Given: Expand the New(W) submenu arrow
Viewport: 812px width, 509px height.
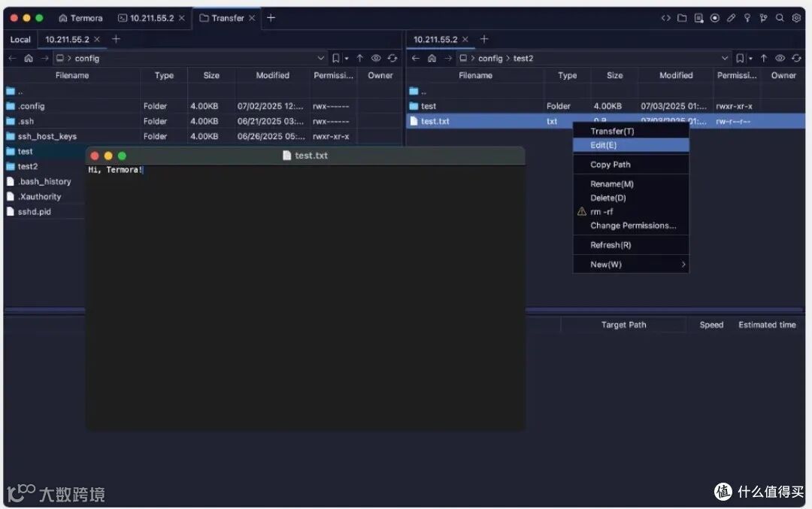Looking at the screenshot, I should tap(683, 265).
